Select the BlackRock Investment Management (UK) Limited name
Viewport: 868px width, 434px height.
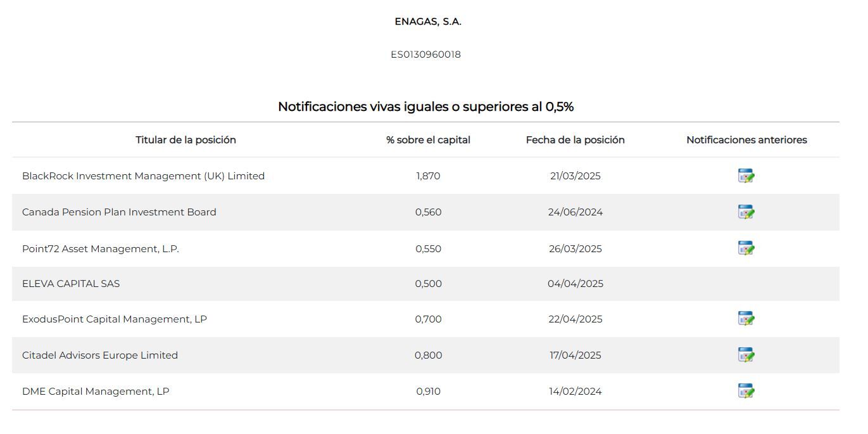point(143,176)
